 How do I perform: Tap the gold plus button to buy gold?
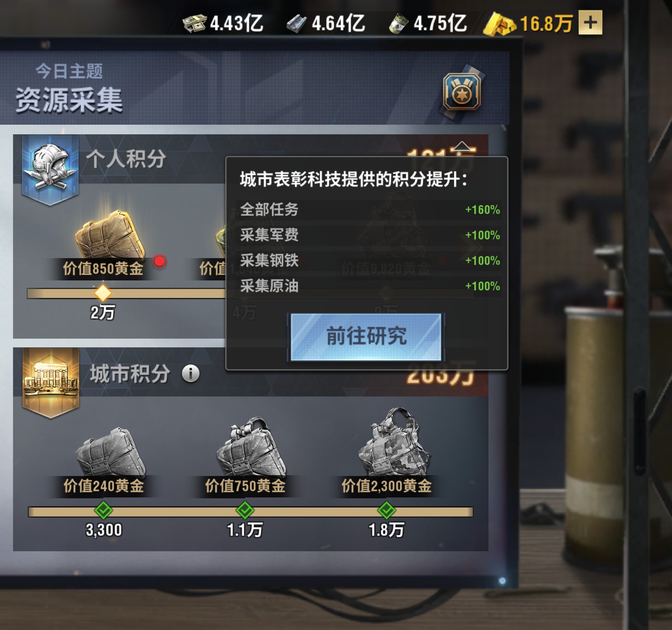590,22
